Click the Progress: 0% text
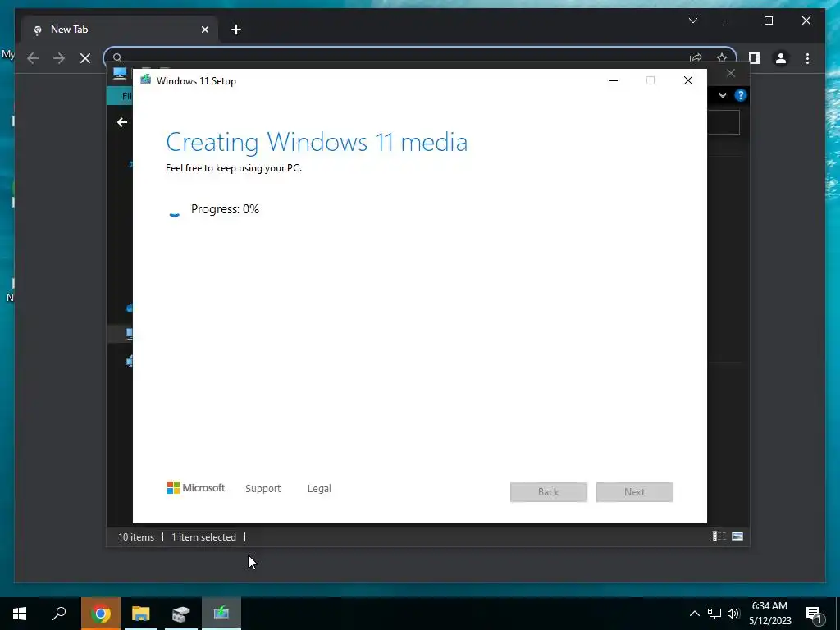The height and width of the screenshot is (630, 840). [x=225, y=209]
